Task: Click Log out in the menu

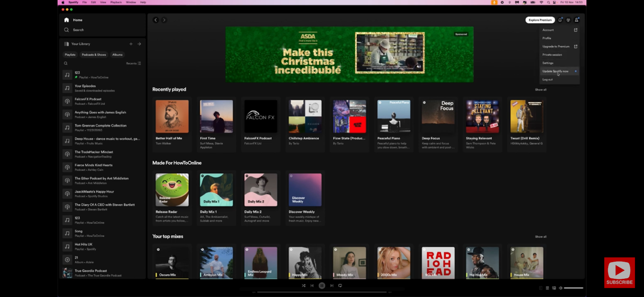Action: [559, 80]
